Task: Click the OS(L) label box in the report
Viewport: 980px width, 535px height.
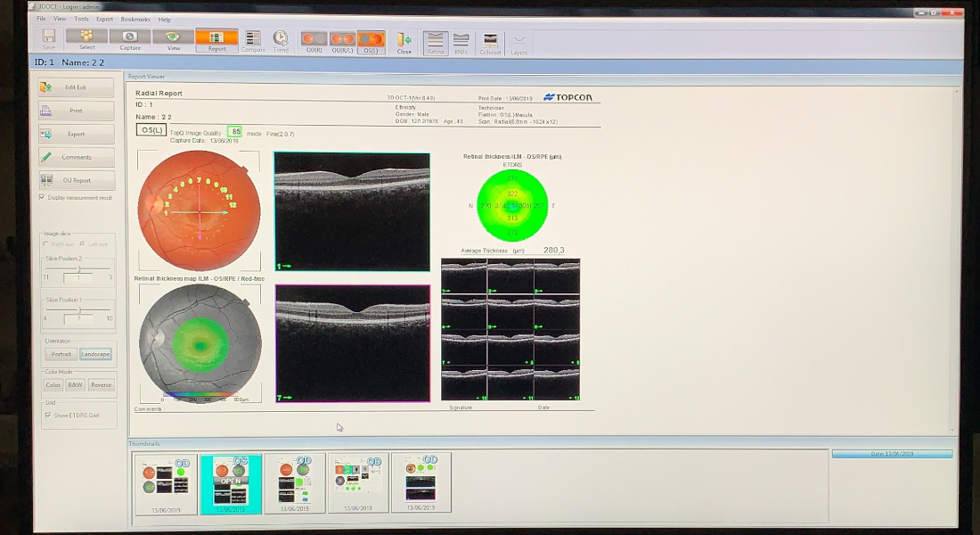Action: pos(151,130)
